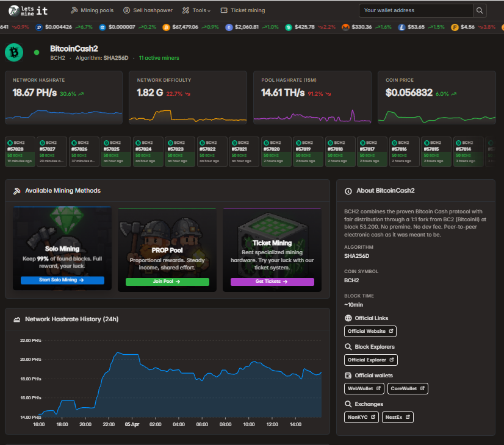Viewport: 504px width, 445px height.
Task: Open the NonKYC exchange link
Action: point(360,417)
